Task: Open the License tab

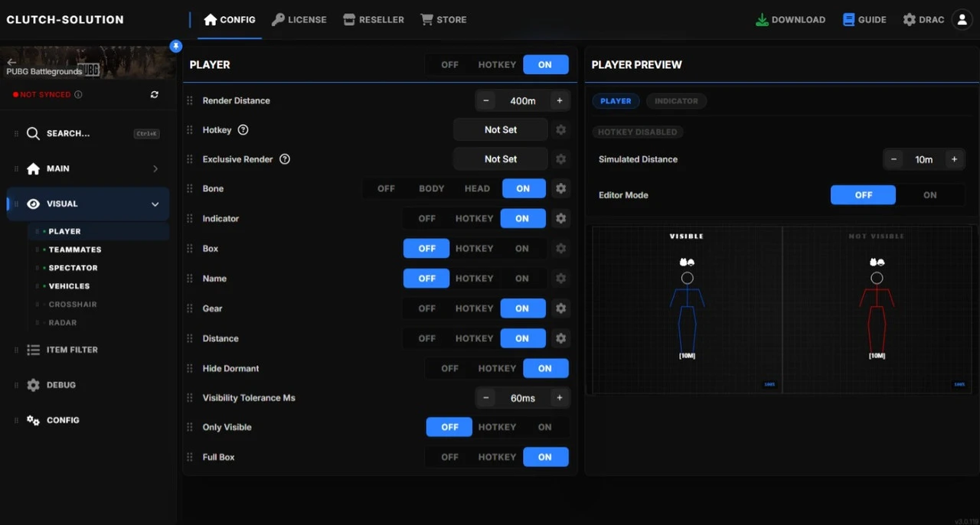Action: (299, 20)
